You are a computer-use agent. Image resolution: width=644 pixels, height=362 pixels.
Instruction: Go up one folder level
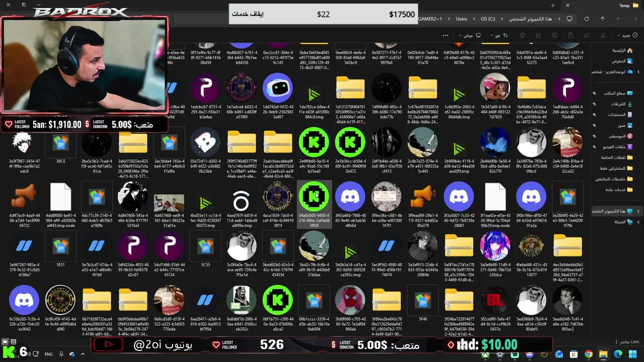pos(602,19)
